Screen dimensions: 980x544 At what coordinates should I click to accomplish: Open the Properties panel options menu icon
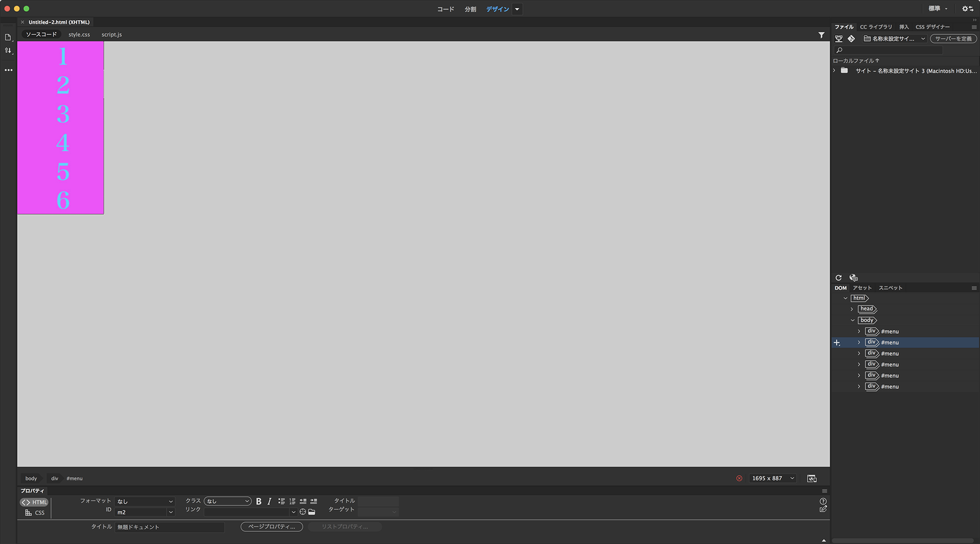(x=824, y=491)
